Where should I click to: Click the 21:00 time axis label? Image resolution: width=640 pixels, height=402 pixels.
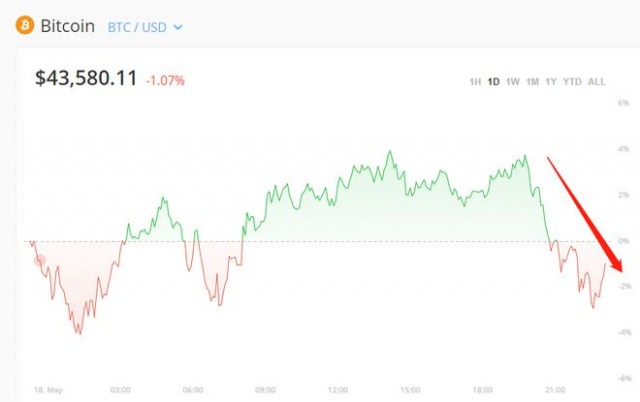[555, 390]
